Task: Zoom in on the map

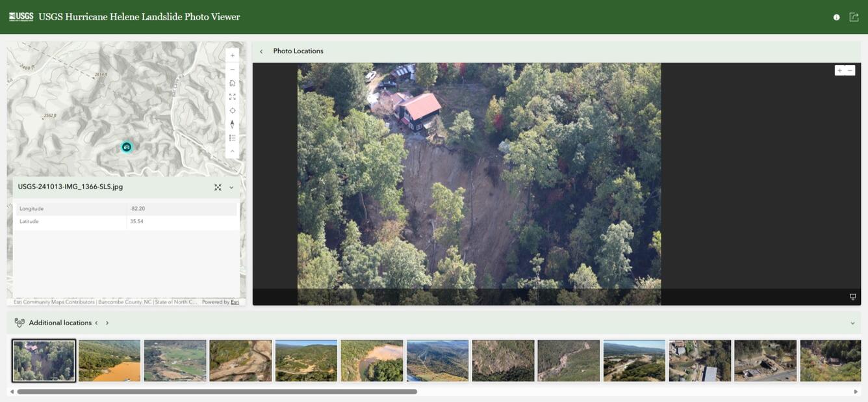Action: [232, 56]
